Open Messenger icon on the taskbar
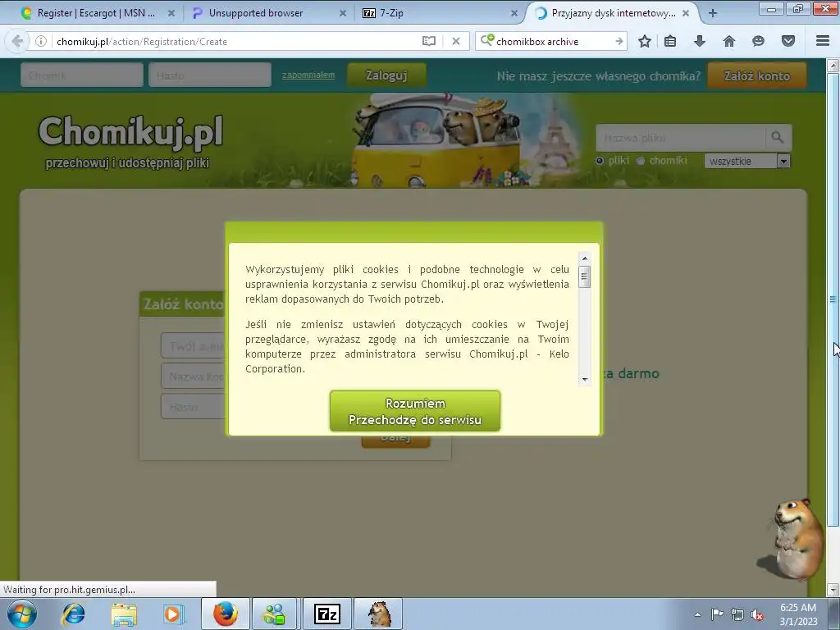 275,614
